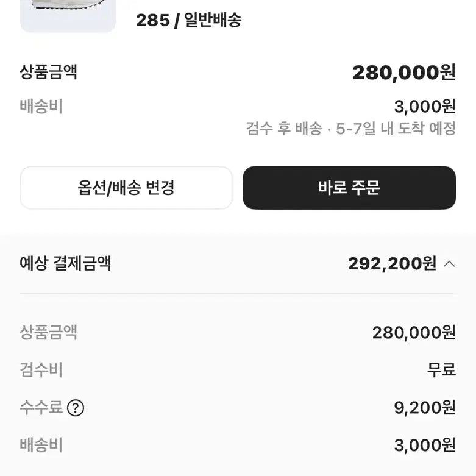476x476 pixels.
Task: Select the 9,200원 fee amount
Action: [424, 408]
